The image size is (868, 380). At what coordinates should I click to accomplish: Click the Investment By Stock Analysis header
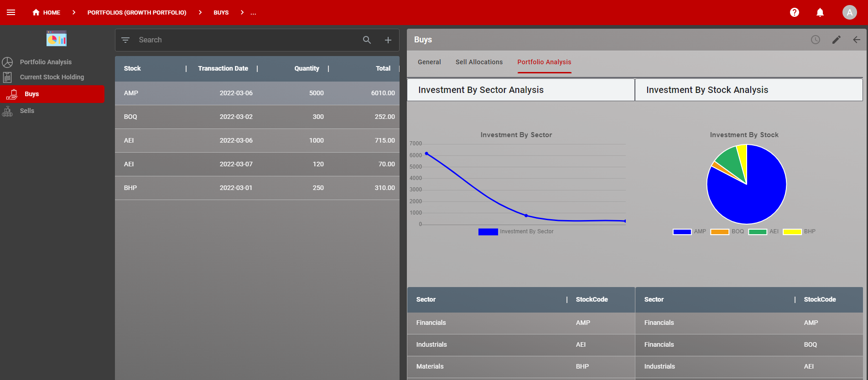click(749, 90)
